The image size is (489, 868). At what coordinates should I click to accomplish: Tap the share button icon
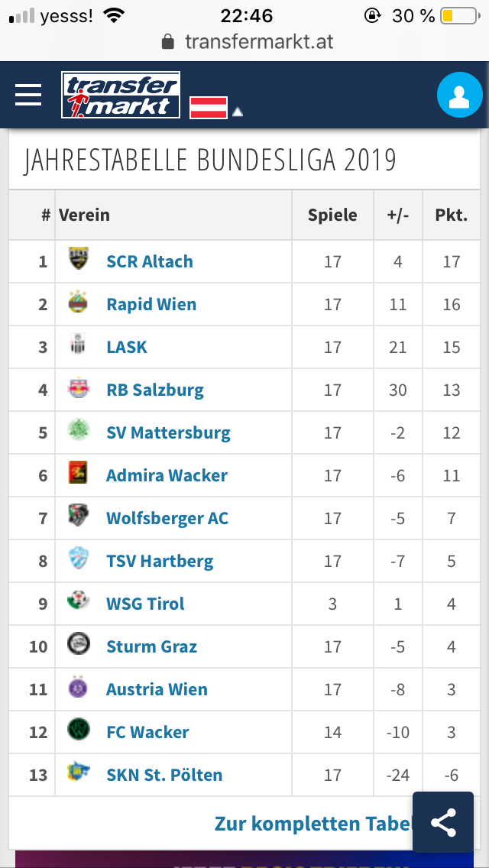pyautogui.click(x=443, y=822)
